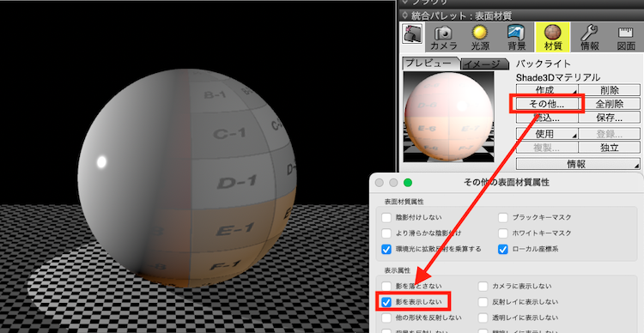Open the 情報 dropdown below 独立
The height and width of the screenshot is (333, 644).
pyautogui.click(x=578, y=164)
